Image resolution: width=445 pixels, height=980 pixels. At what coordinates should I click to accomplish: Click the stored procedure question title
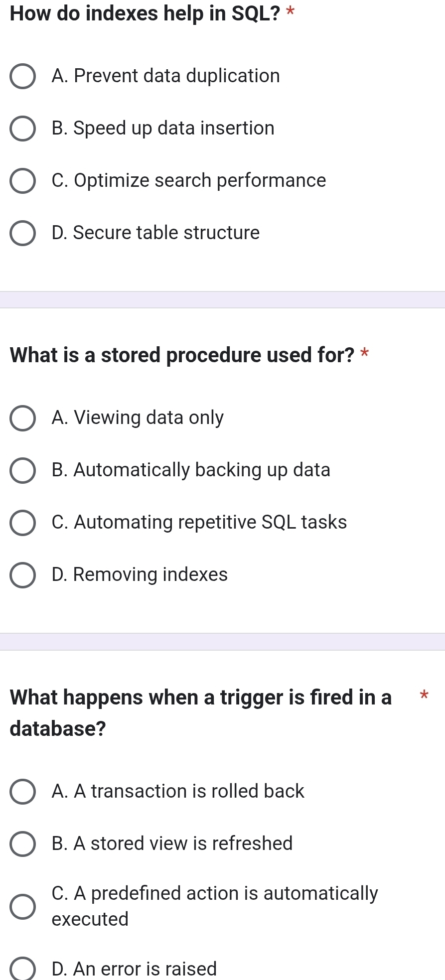click(182, 355)
